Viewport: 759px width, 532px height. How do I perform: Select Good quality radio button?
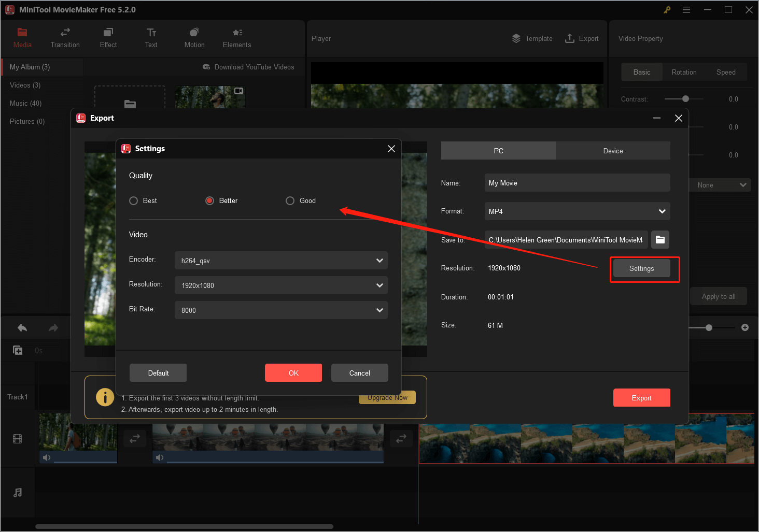290,201
